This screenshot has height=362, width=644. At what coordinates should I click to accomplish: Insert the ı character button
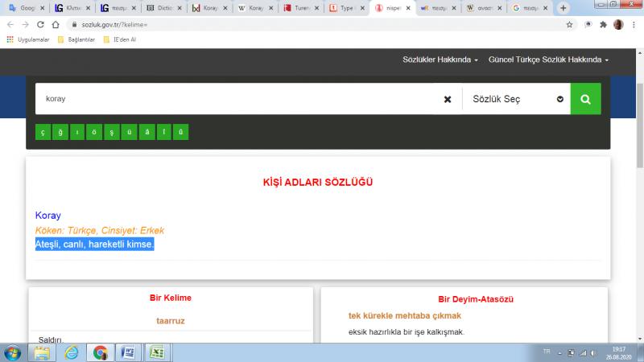77,132
